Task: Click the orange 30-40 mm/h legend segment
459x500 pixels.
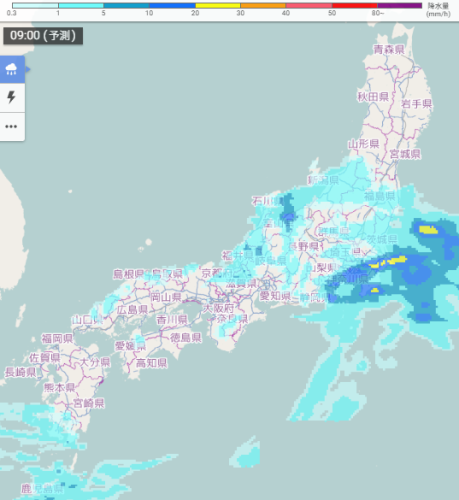Action: [x=263, y=6]
